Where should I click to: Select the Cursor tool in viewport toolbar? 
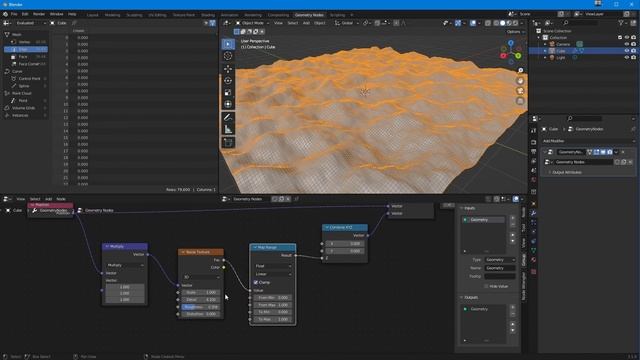[x=228, y=56]
